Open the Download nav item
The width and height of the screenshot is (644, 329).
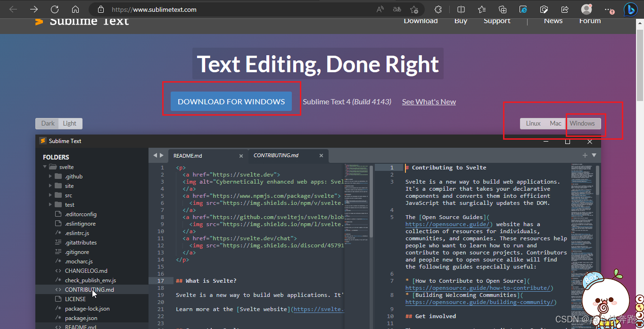click(421, 21)
